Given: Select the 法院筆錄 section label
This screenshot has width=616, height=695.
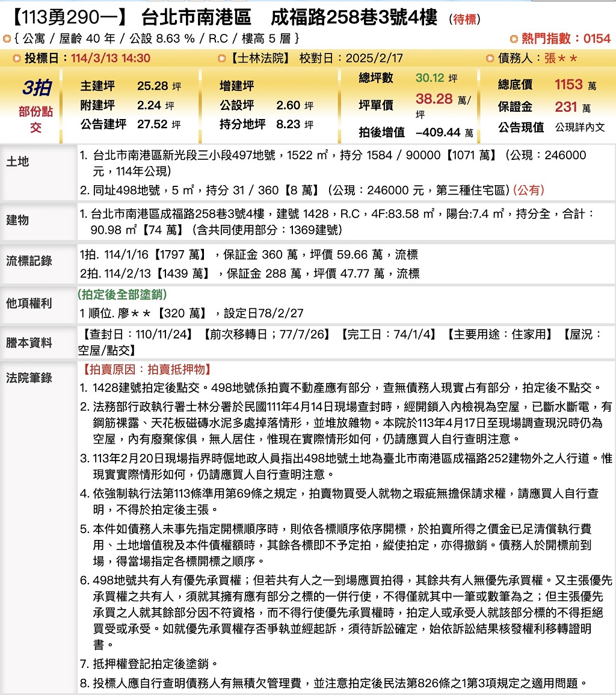Looking at the screenshot, I should (29, 378).
